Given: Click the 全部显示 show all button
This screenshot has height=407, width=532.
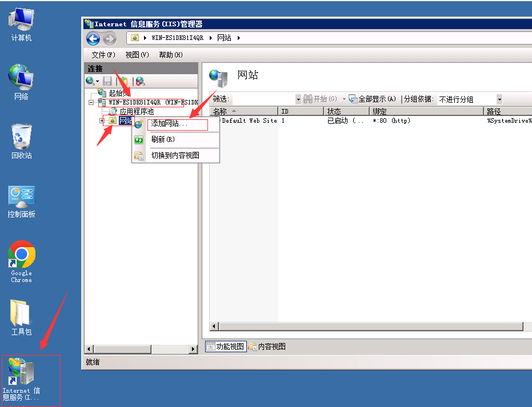Looking at the screenshot, I should click(373, 99).
